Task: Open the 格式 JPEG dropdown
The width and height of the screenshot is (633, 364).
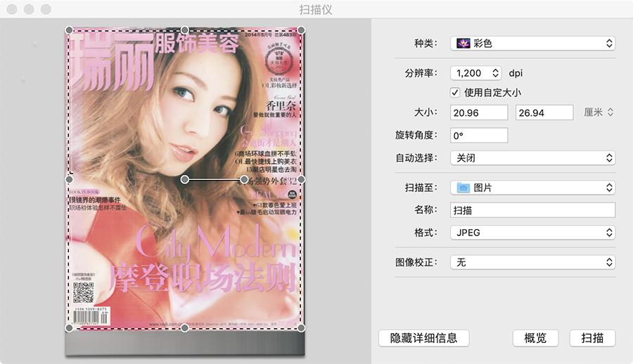Action: [532, 233]
